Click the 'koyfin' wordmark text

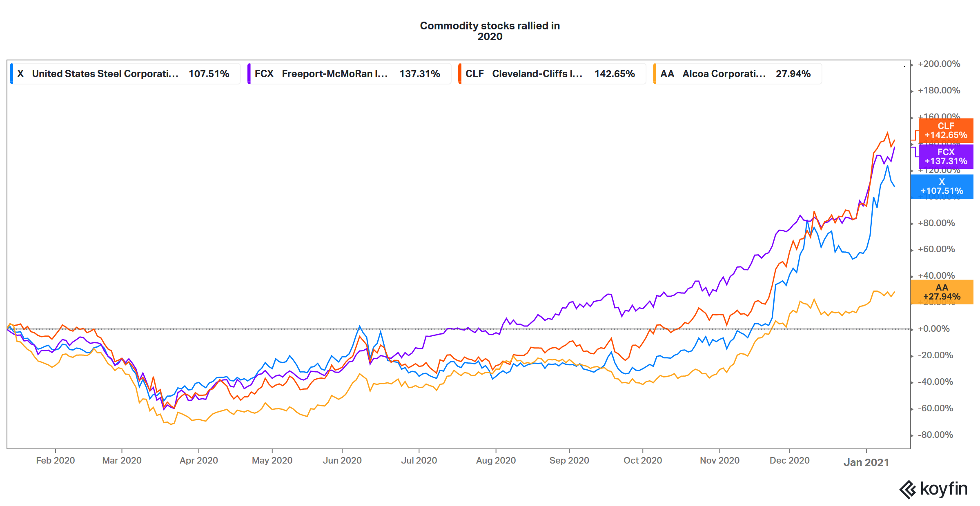tap(944, 489)
